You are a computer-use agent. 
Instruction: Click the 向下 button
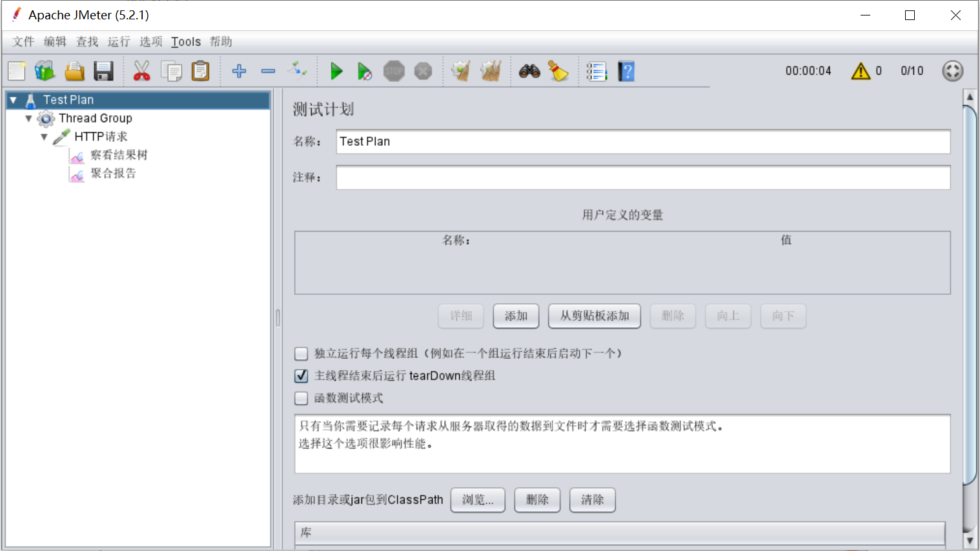coord(783,316)
